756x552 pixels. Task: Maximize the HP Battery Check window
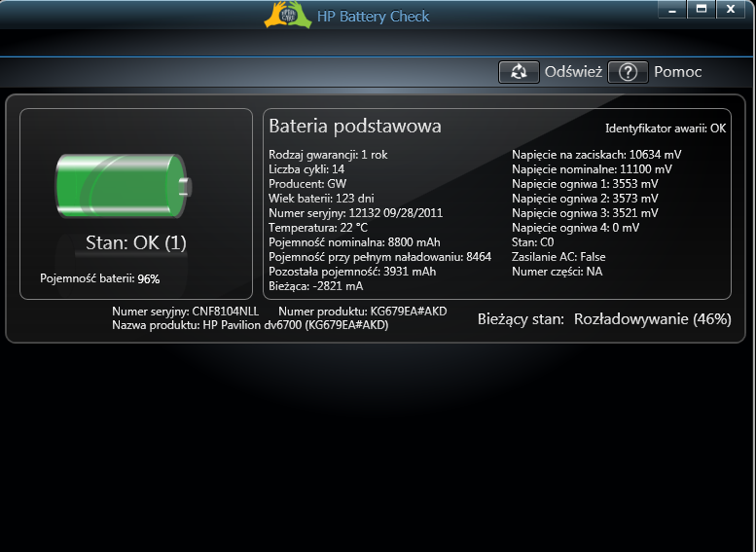point(702,9)
